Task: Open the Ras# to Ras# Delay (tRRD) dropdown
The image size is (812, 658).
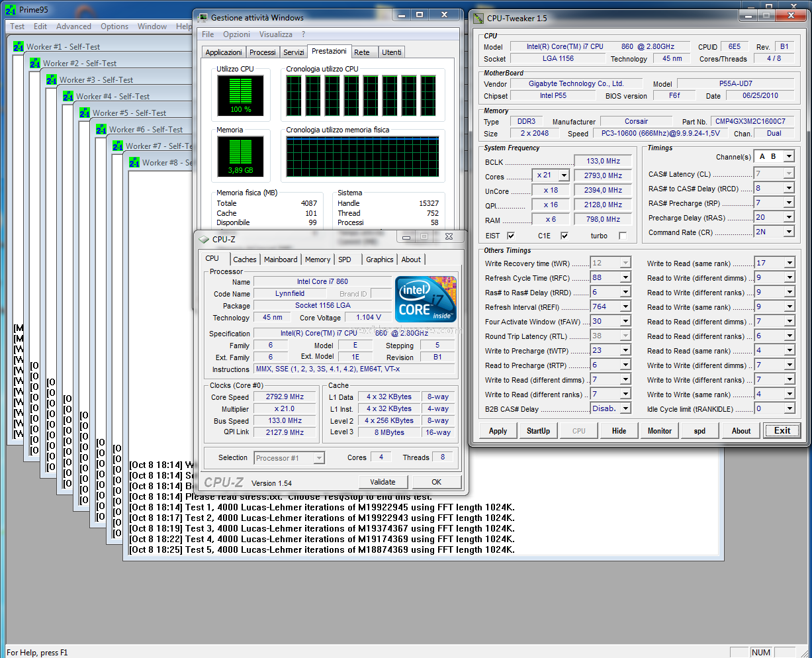Action: tap(625, 293)
